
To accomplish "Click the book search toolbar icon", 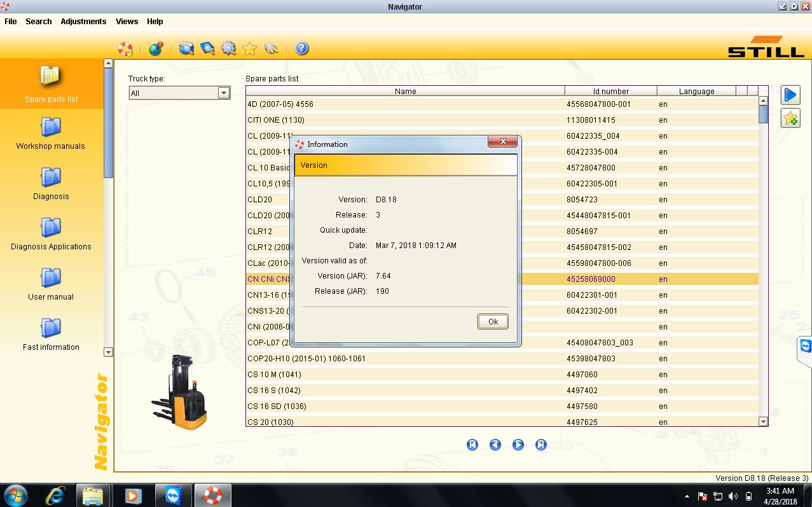I will [207, 48].
